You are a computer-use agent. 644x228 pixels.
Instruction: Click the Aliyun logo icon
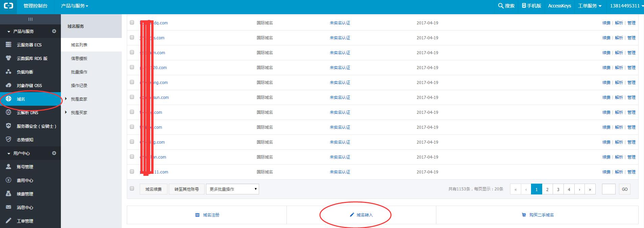click(x=8, y=6)
